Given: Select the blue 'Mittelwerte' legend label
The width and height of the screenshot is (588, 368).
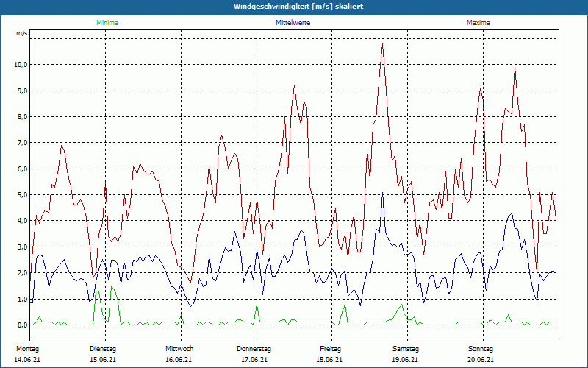Looking at the screenshot, I should point(293,23).
